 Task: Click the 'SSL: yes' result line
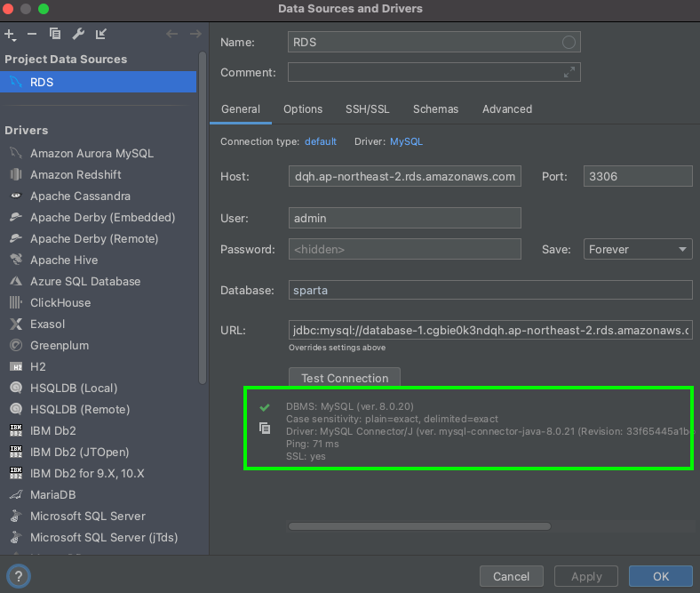tap(306, 456)
